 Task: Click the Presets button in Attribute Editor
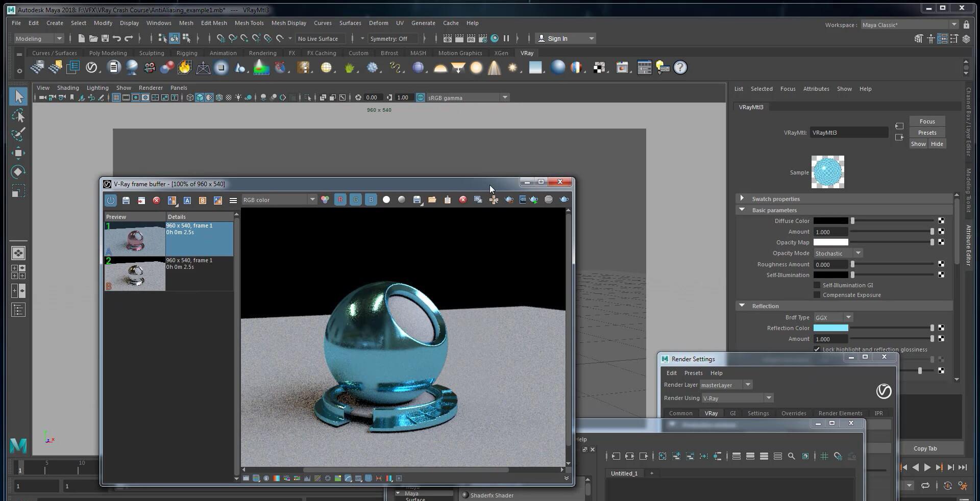(x=927, y=133)
